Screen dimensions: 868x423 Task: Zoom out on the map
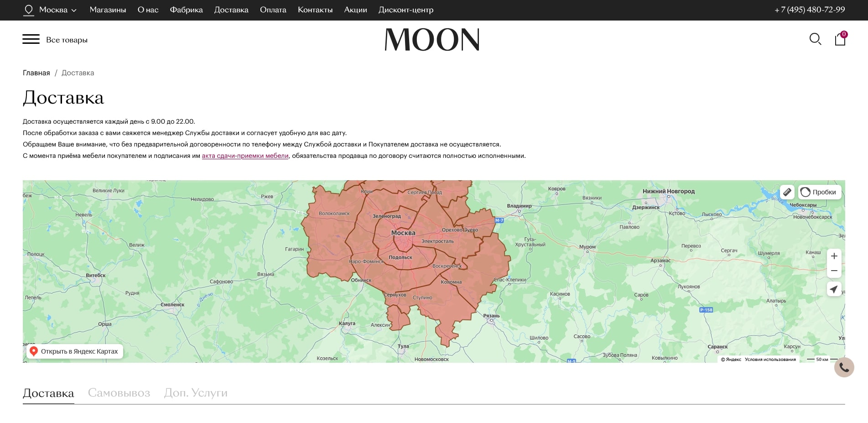click(834, 271)
